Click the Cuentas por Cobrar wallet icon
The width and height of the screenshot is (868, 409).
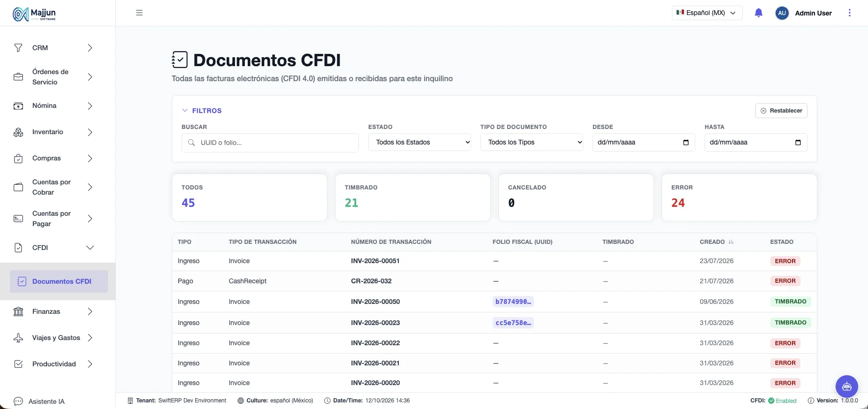click(18, 187)
